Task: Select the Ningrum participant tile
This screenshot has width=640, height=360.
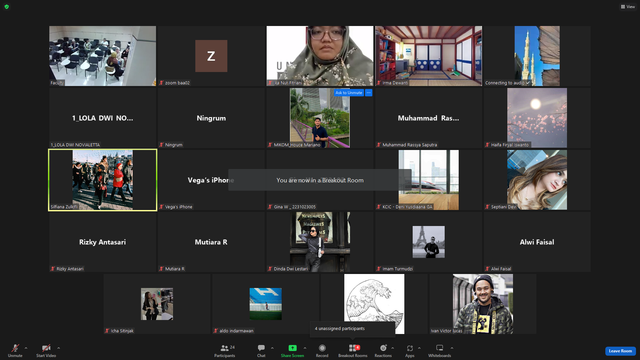Action: click(211, 118)
